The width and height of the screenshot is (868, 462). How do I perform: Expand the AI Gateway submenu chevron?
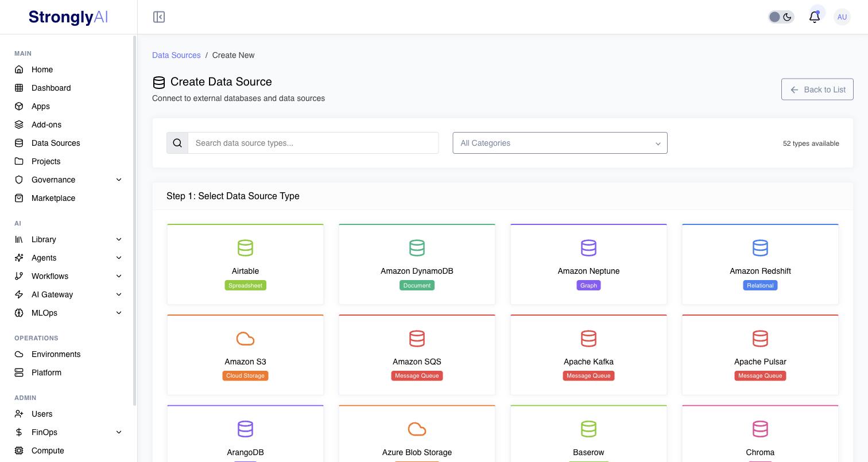point(119,294)
